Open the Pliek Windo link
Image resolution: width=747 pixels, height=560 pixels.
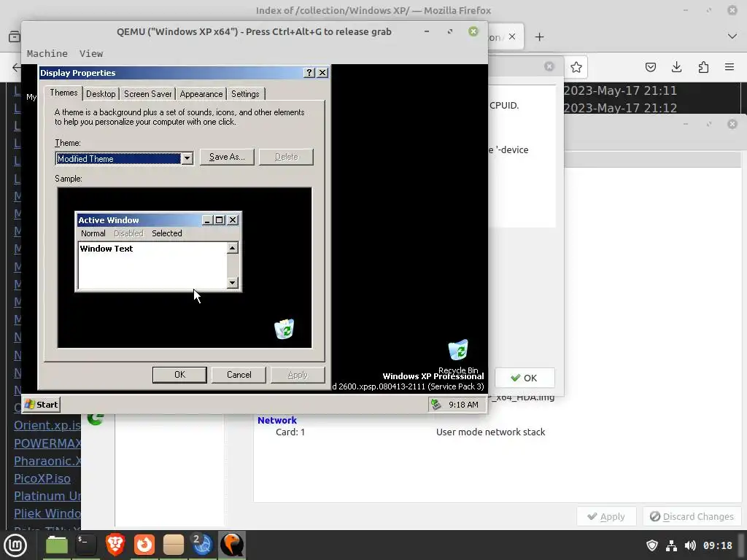coord(47,514)
